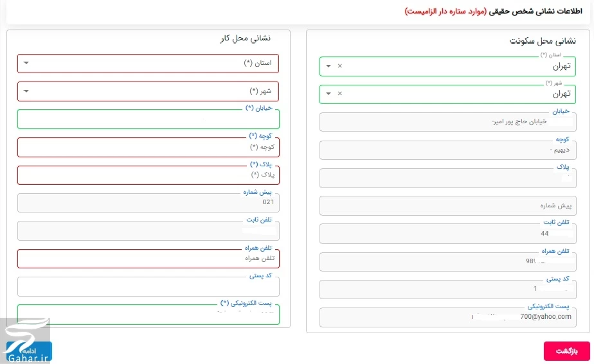Image resolution: width=594 pixels, height=364 pixels.
Task: Click the red required fields notice
Action: coord(445,11)
